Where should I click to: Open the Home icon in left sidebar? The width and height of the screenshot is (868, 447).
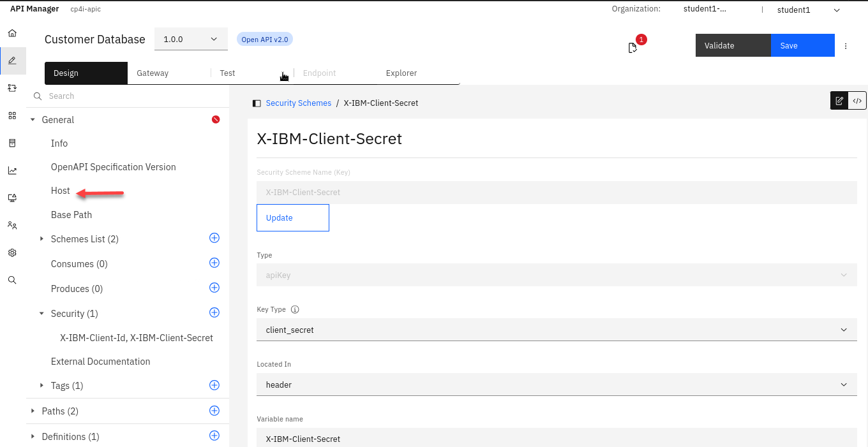tap(12, 34)
